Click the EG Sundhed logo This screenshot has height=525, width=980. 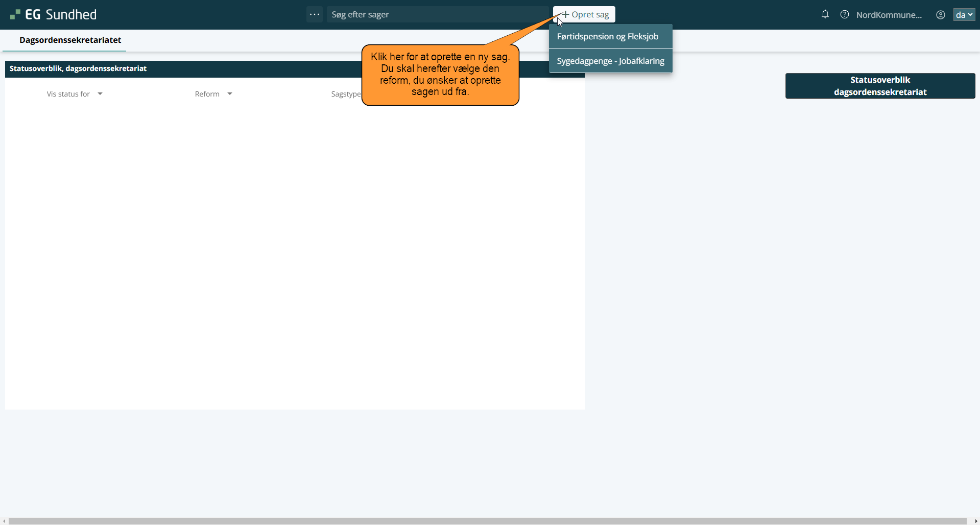coord(53,14)
